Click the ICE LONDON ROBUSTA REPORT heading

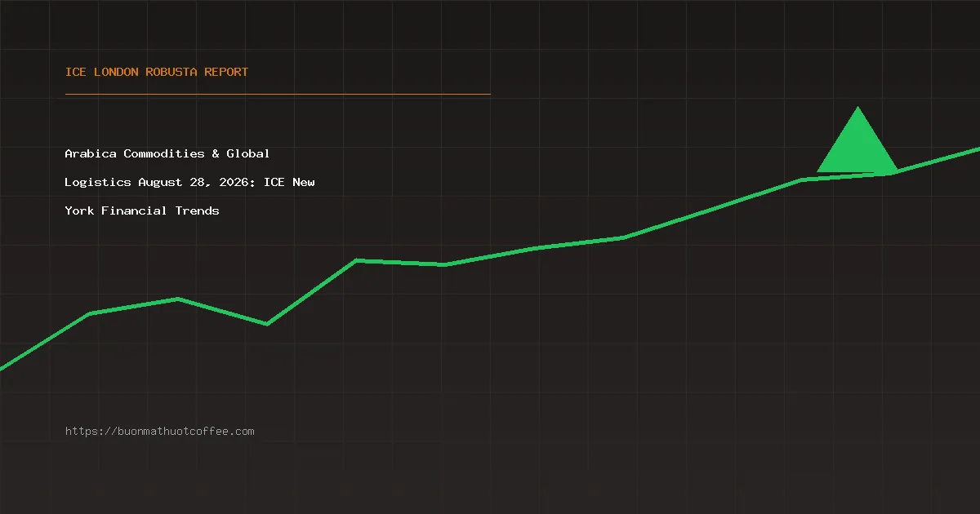click(157, 72)
